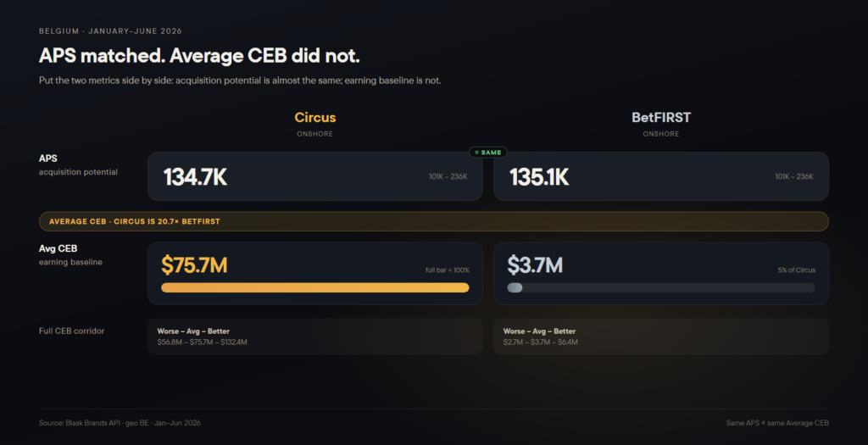Select the Circus brand heading
This screenshot has width=868, height=445.
pos(315,117)
